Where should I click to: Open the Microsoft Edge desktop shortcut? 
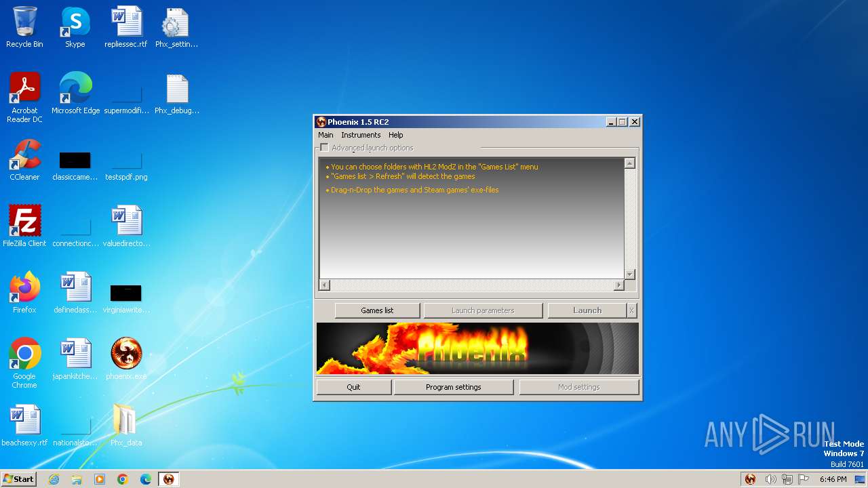[75, 94]
